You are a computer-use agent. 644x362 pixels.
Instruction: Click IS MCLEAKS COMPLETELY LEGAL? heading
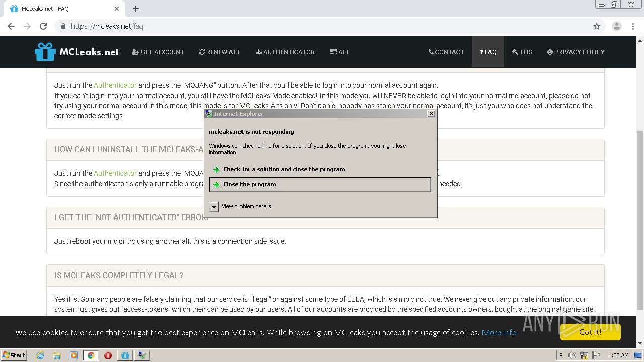click(119, 275)
